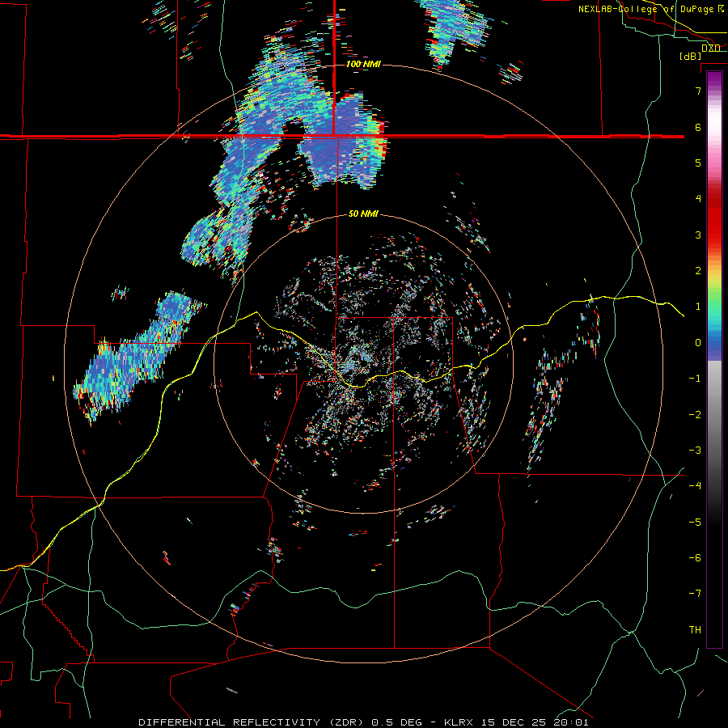Click "0.5 DEG" in the caption
Screen dimensions: 728x728
396,722
